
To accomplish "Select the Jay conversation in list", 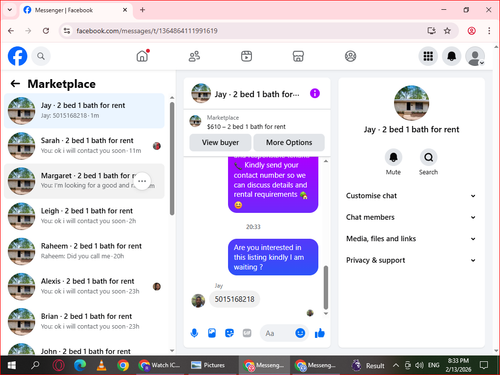I will tap(84, 111).
